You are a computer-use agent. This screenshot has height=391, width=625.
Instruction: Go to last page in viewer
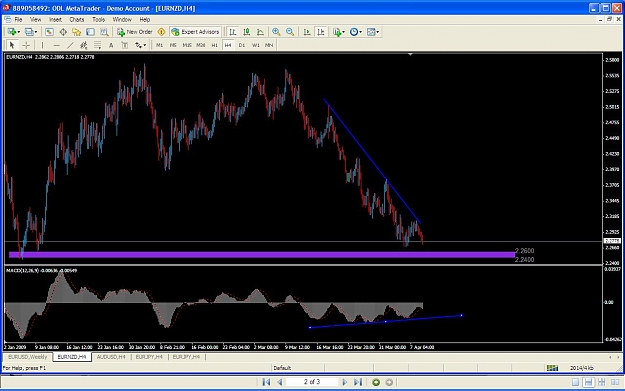[358, 382]
